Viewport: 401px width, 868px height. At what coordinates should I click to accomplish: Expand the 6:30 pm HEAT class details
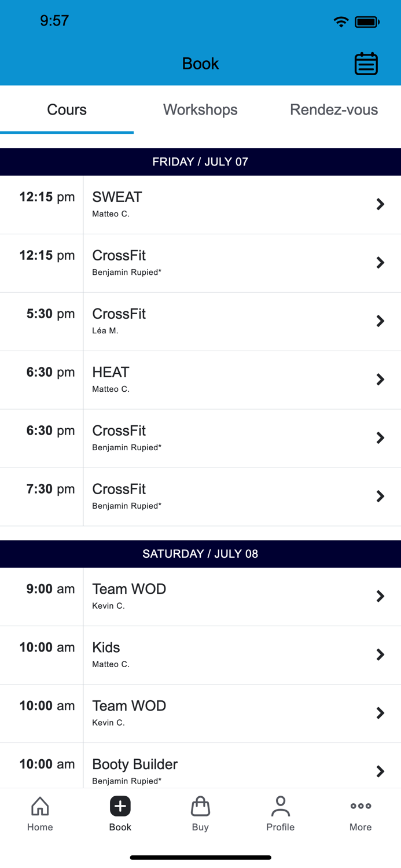click(380, 380)
